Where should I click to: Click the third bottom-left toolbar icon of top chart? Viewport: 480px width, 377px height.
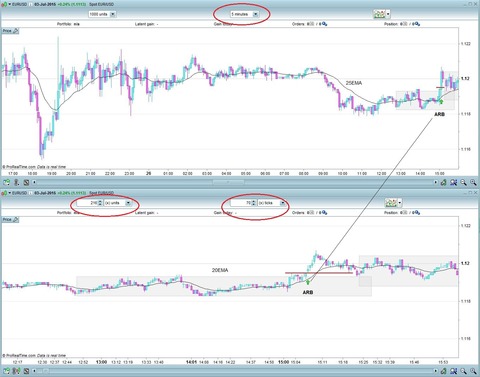26,182
